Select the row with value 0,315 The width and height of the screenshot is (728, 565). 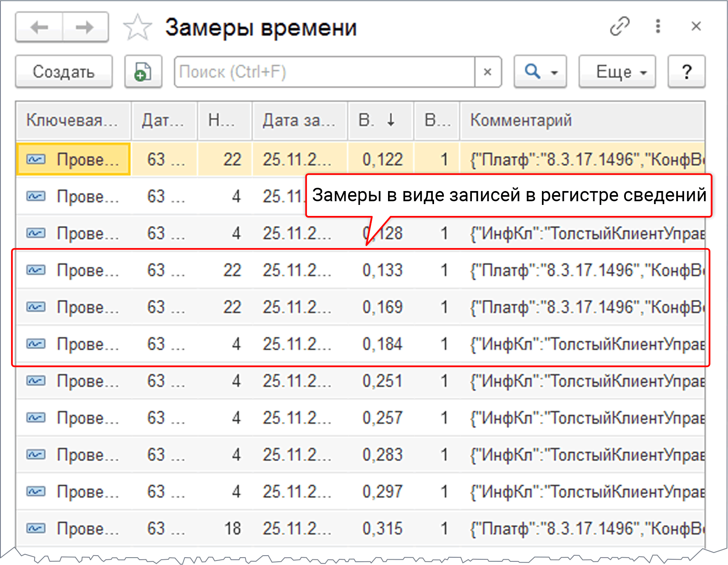[382, 528]
